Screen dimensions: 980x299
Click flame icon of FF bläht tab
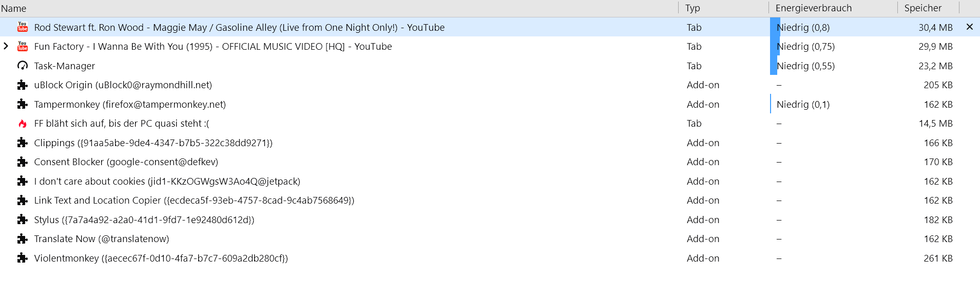tap(23, 124)
